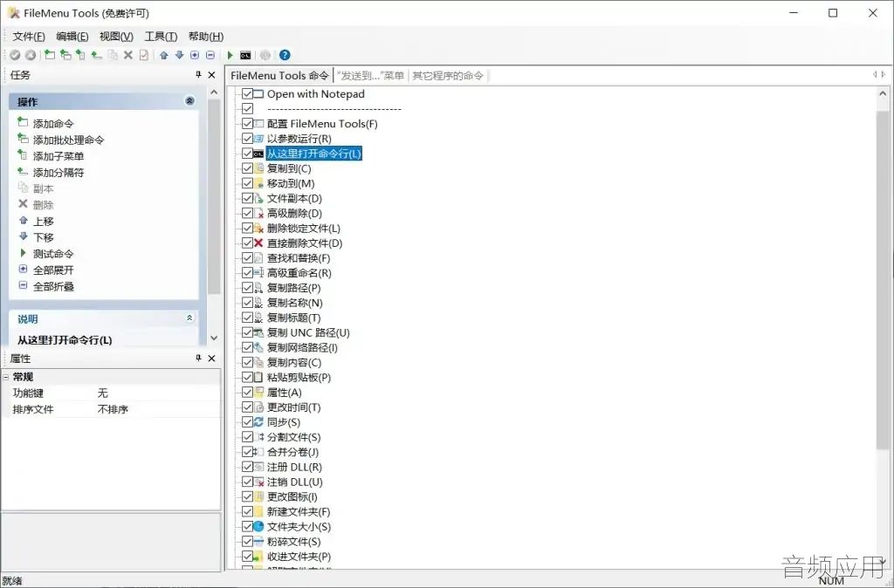Click the 任务 panel scroll up arrow
The height and width of the screenshot is (588, 894).
[214, 92]
